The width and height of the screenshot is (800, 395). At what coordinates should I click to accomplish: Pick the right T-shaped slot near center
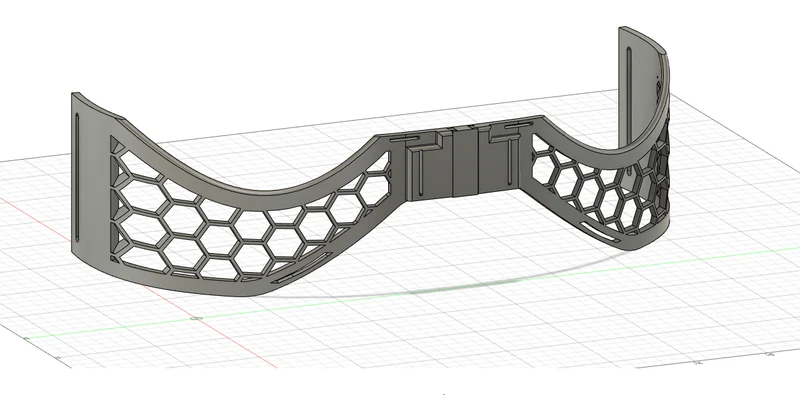coord(504,156)
